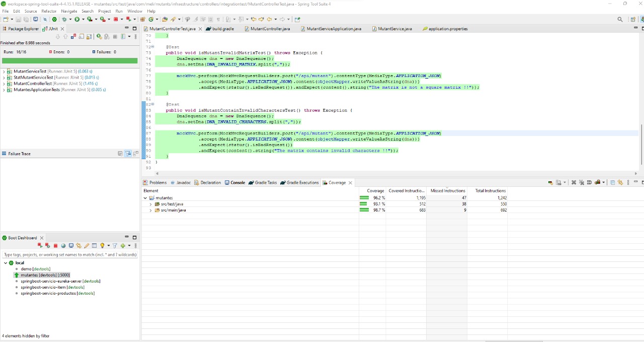644x342 pixels.
Task: Toggle JUnit Show Failures Only button
Action: pos(73,37)
